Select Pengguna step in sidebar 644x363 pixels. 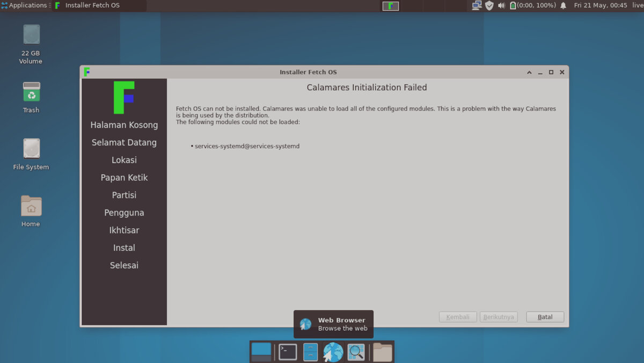(124, 213)
